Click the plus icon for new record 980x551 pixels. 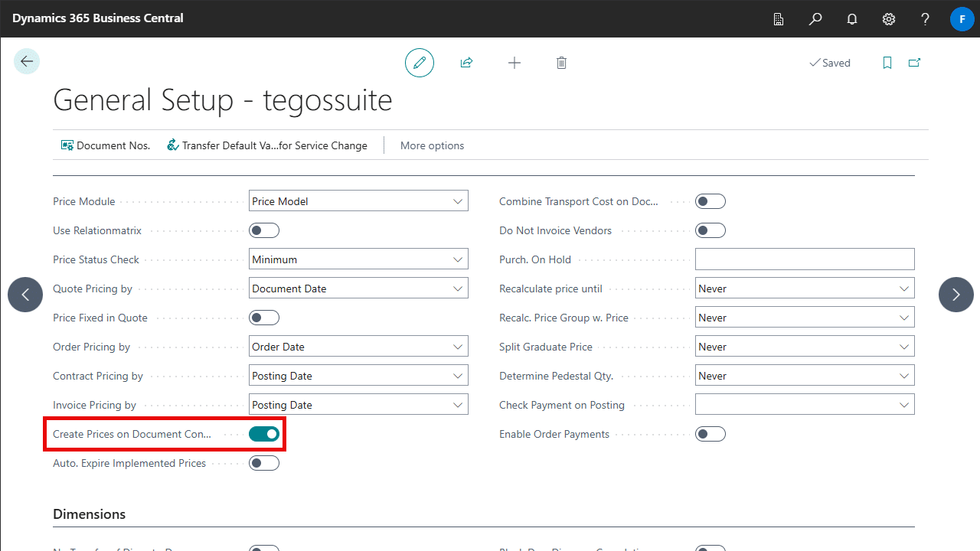pyautogui.click(x=514, y=63)
